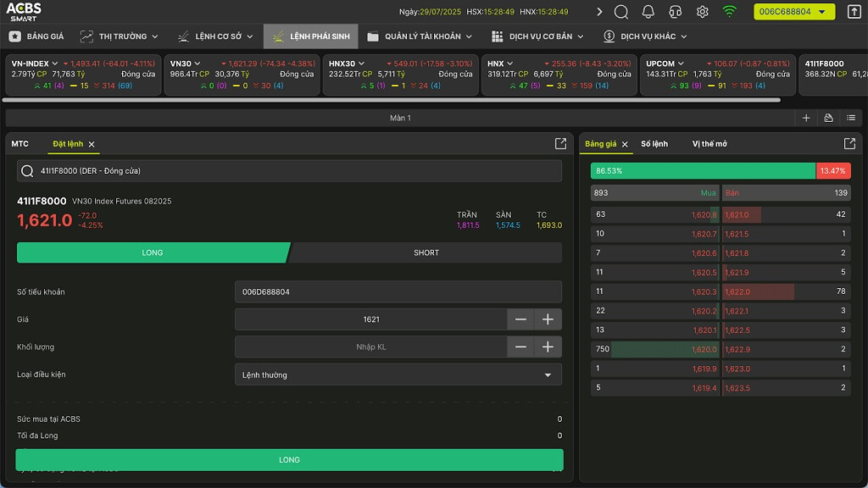Click the wifi connection status icon
868x488 pixels.
(x=730, y=11)
